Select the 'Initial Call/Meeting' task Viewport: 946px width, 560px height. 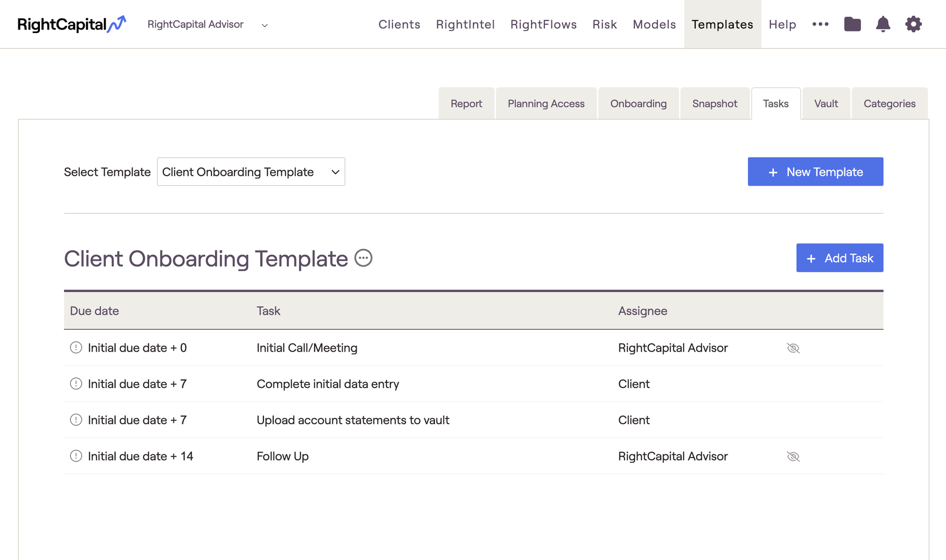coord(307,348)
